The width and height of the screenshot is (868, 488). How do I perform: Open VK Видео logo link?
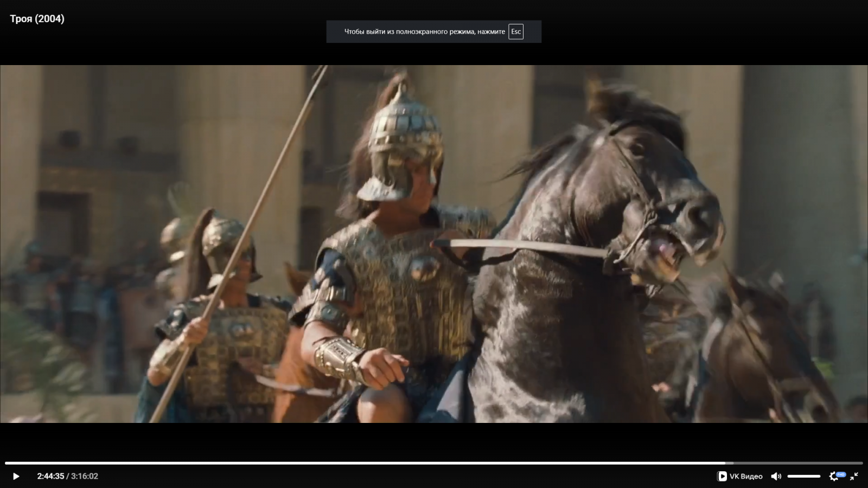tap(740, 476)
